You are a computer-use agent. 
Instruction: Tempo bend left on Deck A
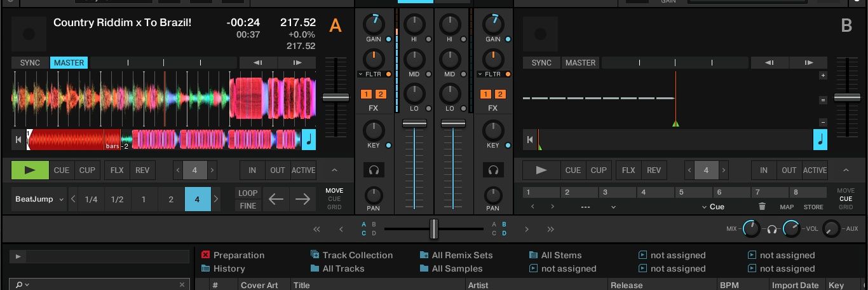tap(258, 62)
